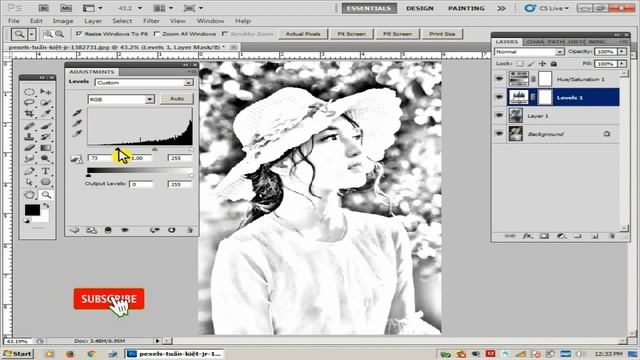Screen dimensions: 640x360
Task: Click the zoom out magnifier in options bar
Action: [x=60, y=34]
